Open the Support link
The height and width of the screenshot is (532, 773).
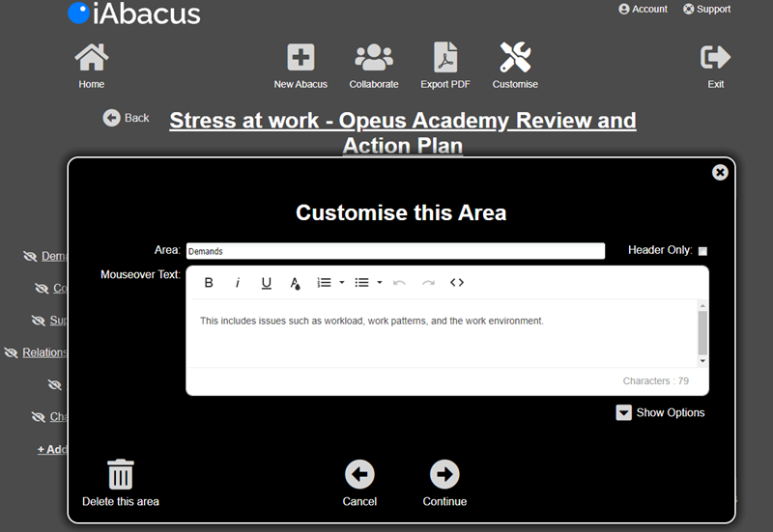tap(706, 9)
